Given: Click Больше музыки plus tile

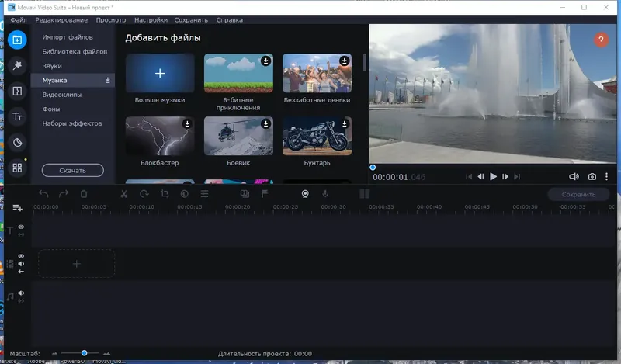Looking at the screenshot, I should pyautogui.click(x=160, y=73).
